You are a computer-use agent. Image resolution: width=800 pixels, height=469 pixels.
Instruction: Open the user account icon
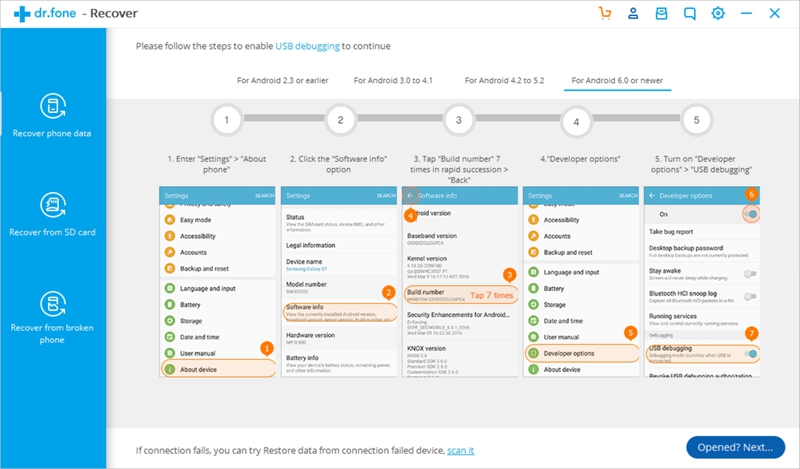633,13
